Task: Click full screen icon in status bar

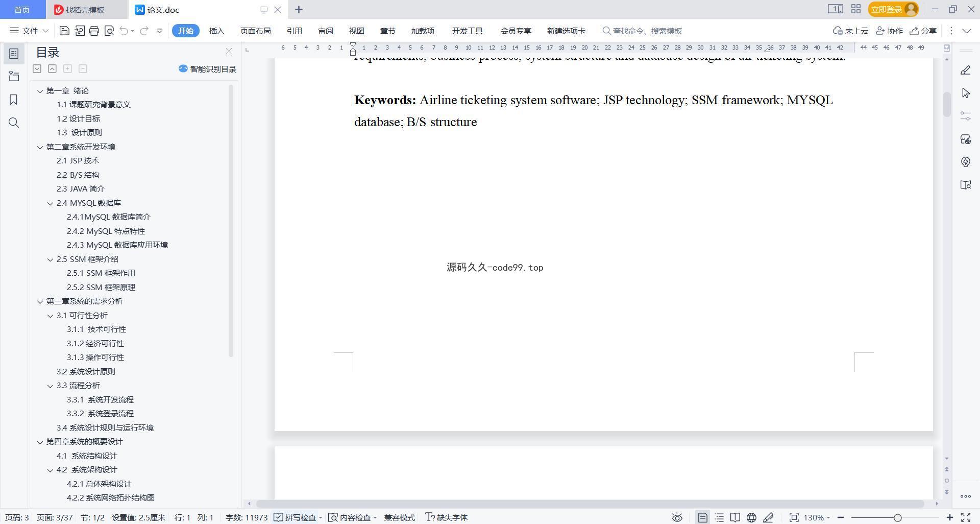Action: point(966,517)
